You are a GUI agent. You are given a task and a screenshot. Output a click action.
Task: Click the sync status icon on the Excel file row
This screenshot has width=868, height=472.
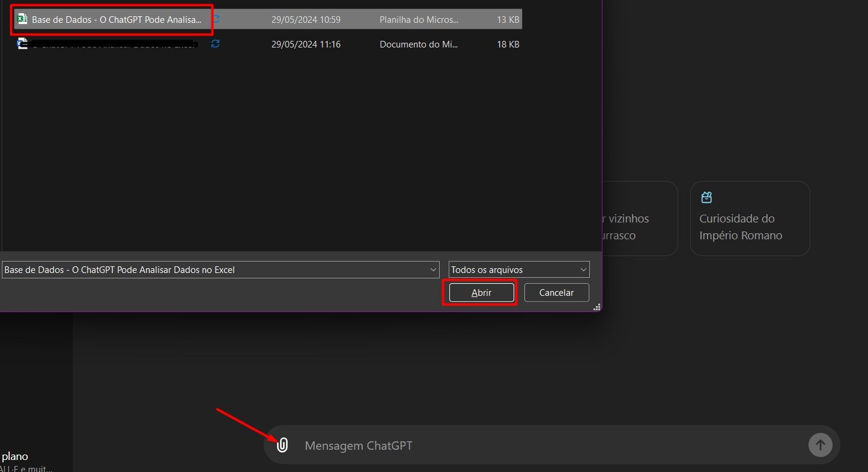[216, 19]
